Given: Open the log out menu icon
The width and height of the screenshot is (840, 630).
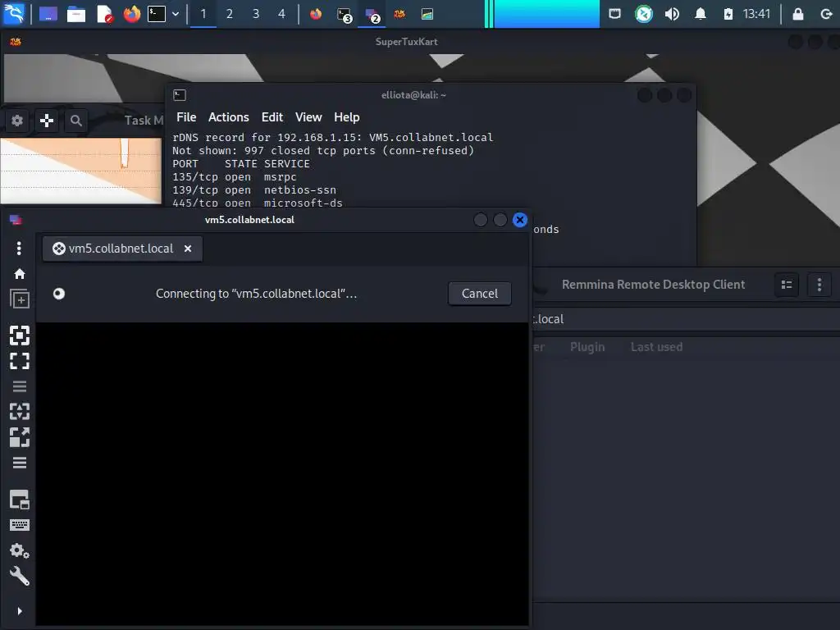Looking at the screenshot, I should point(826,14).
